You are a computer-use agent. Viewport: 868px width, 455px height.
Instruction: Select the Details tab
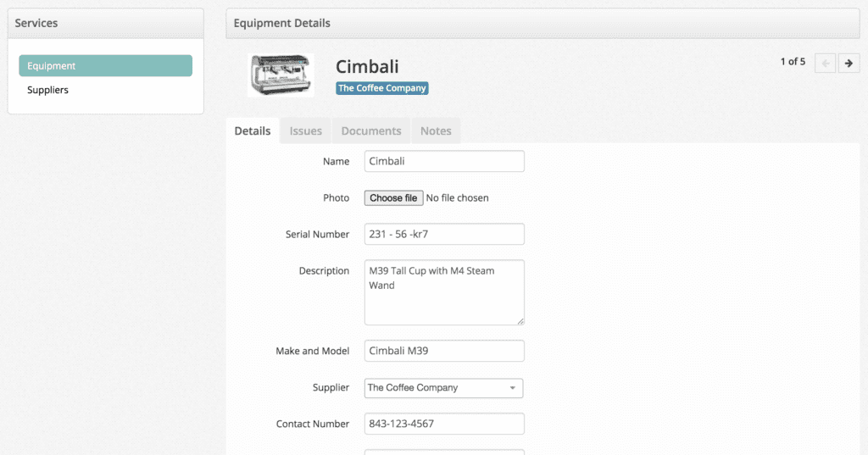pos(253,130)
